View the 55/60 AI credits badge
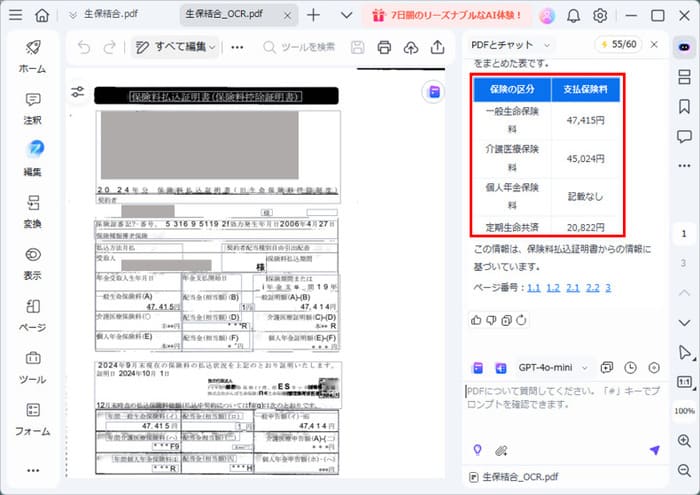The image size is (700, 495). point(619,44)
